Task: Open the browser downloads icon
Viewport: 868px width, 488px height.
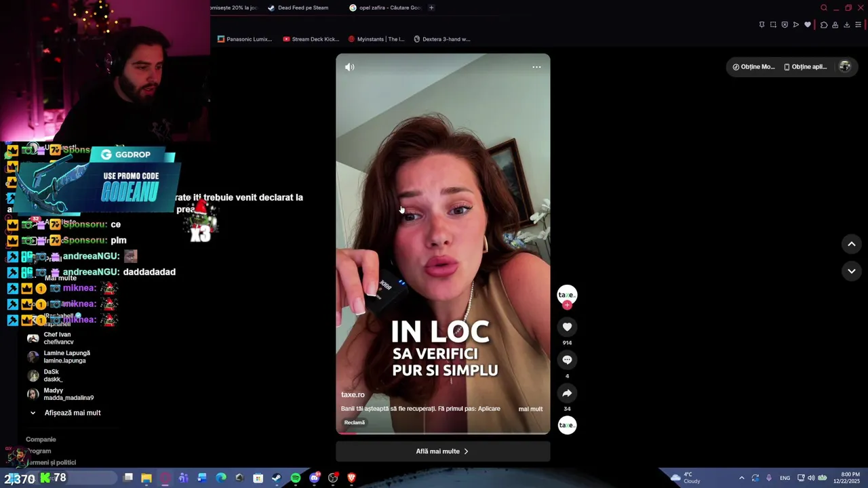Action: click(x=846, y=25)
